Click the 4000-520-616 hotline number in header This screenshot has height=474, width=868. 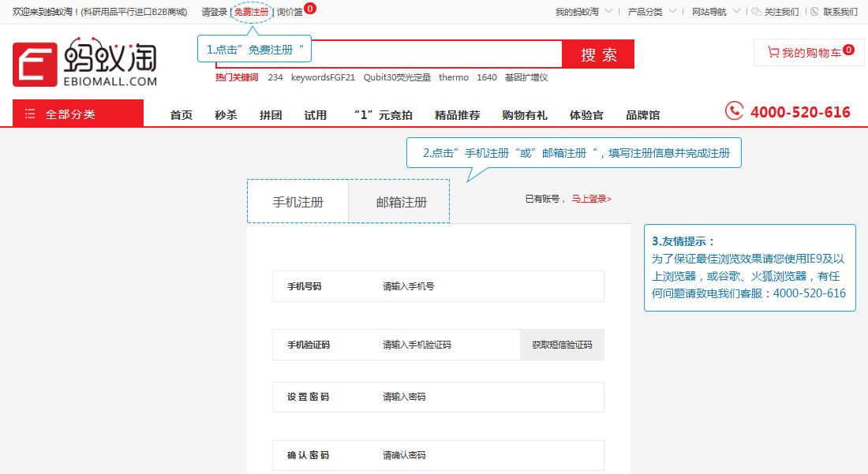[800, 112]
